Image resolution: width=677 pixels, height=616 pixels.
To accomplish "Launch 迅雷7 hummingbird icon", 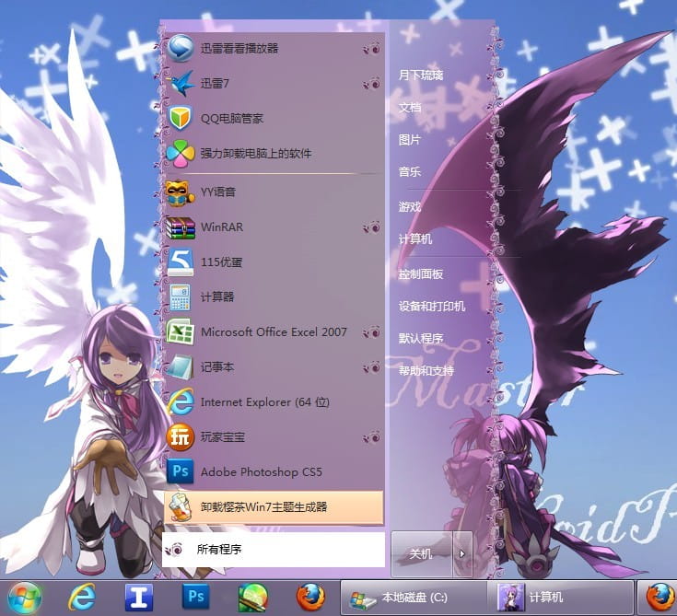I will click(x=180, y=83).
